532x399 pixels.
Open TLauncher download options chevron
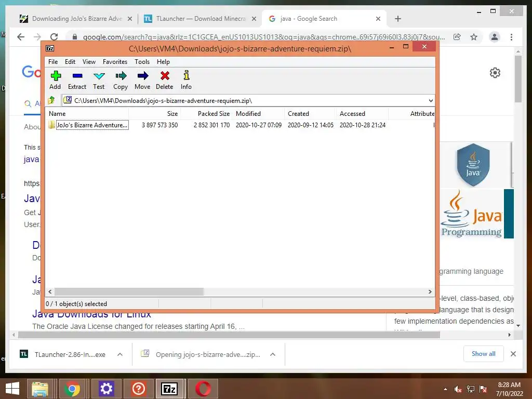click(120, 354)
